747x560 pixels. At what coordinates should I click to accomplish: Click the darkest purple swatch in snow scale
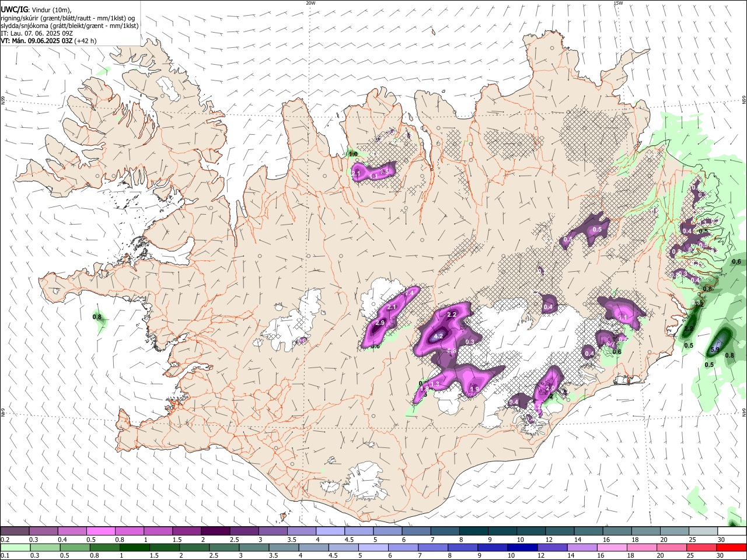(x=215, y=531)
